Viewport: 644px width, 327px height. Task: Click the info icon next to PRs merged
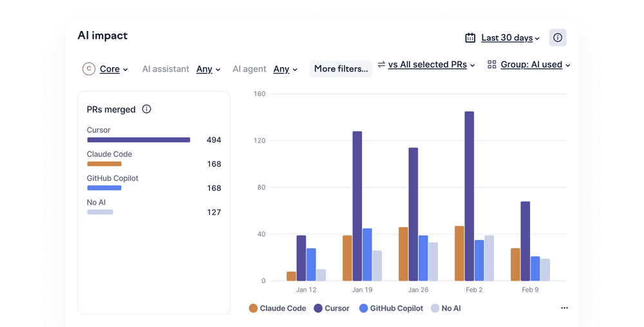(x=146, y=109)
